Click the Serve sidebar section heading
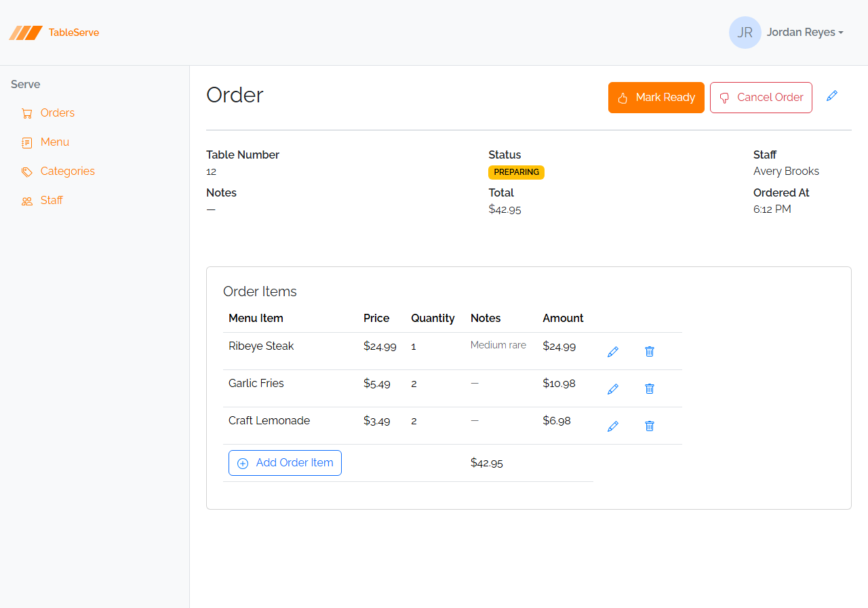This screenshot has height=608, width=868. point(26,85)
